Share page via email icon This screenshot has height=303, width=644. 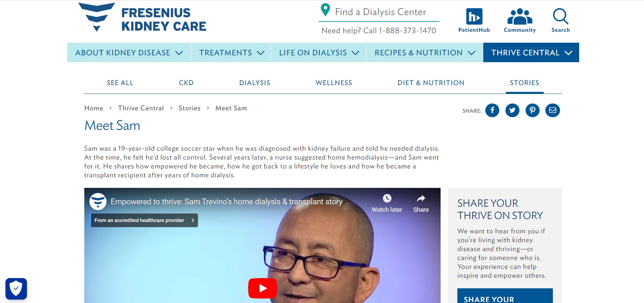[x=553, y=110]
